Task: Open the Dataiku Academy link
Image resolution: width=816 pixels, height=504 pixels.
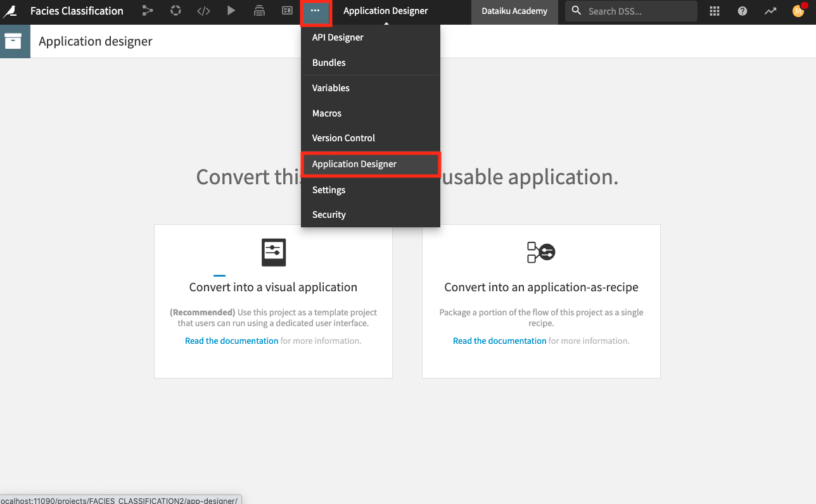Action: pyautogui.click(x=514, y=11)
